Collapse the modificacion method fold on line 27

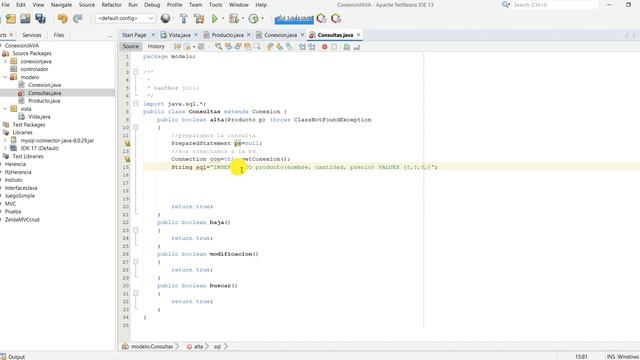(136, 262)
